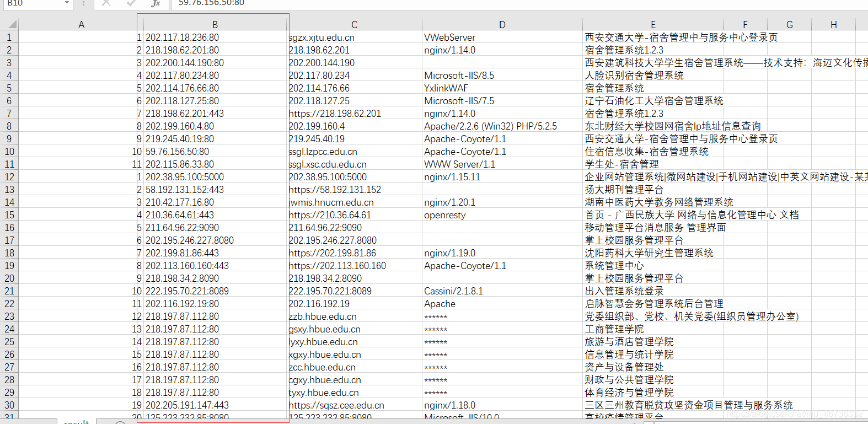Click the Enter checkmark icon in formula bar
Screen dimensions: 868x424
point(131,3)
